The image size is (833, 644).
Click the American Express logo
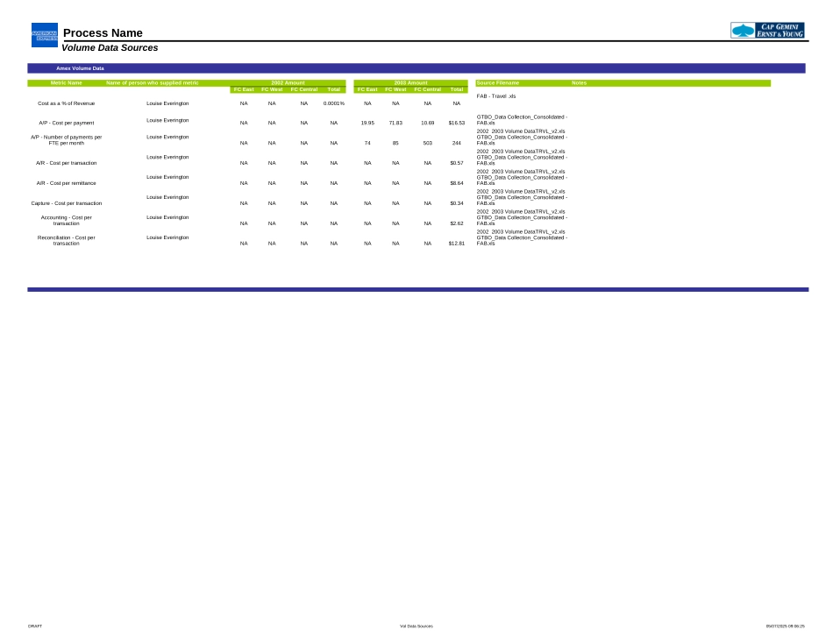click(x=45, y=35)
